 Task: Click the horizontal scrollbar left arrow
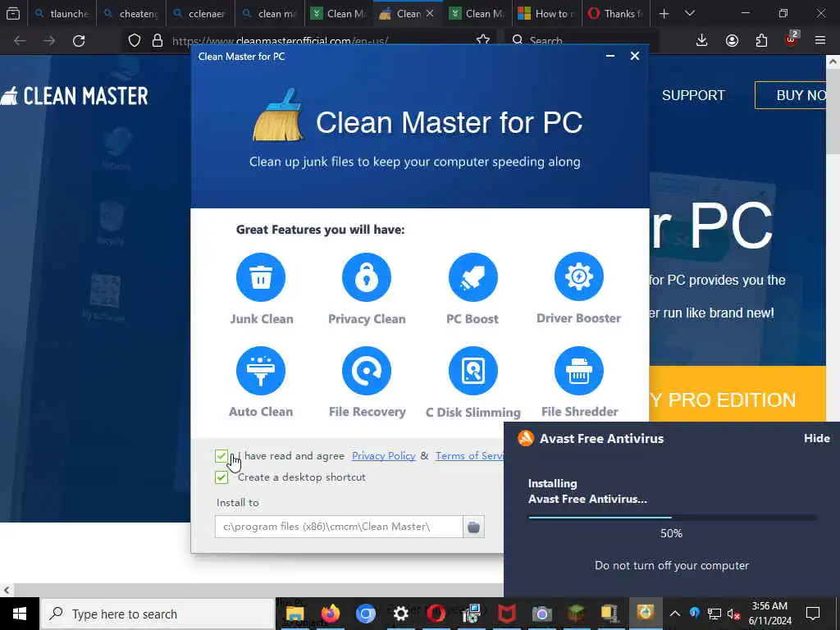(x=6, y=590)
